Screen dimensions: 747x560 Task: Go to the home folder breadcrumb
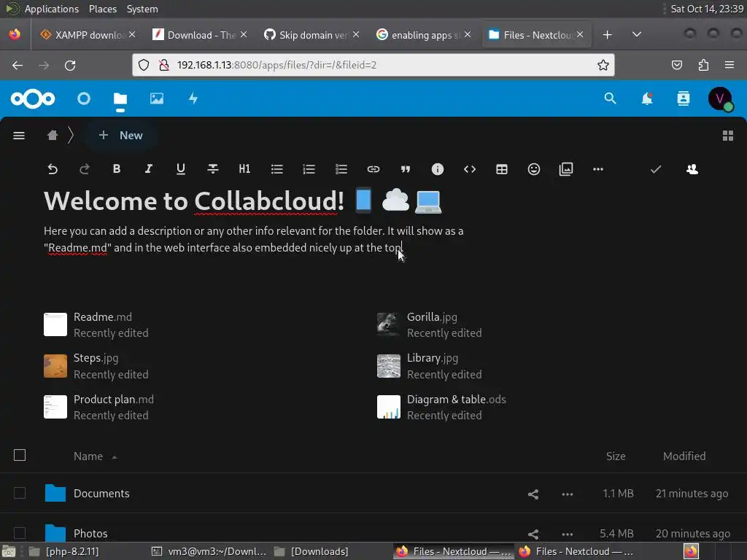pos(53,136)
